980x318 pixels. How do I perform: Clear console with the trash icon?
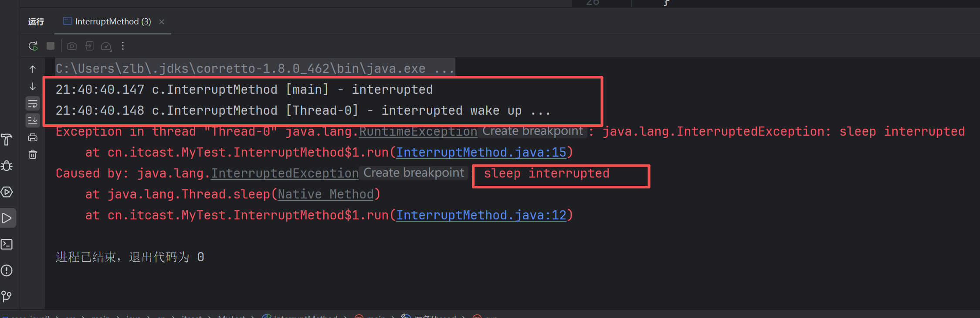coord(33,154)
